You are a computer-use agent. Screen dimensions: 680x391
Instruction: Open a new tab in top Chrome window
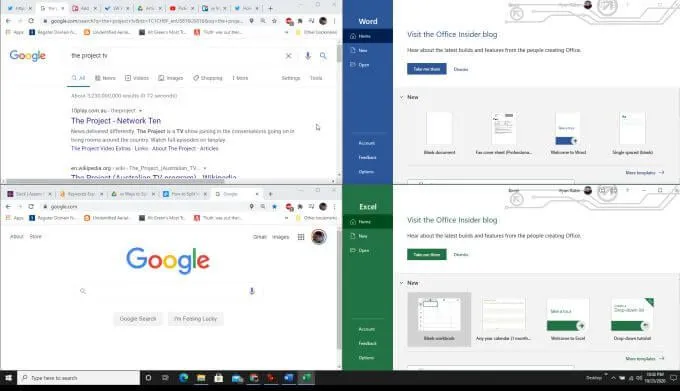(270, 8)
